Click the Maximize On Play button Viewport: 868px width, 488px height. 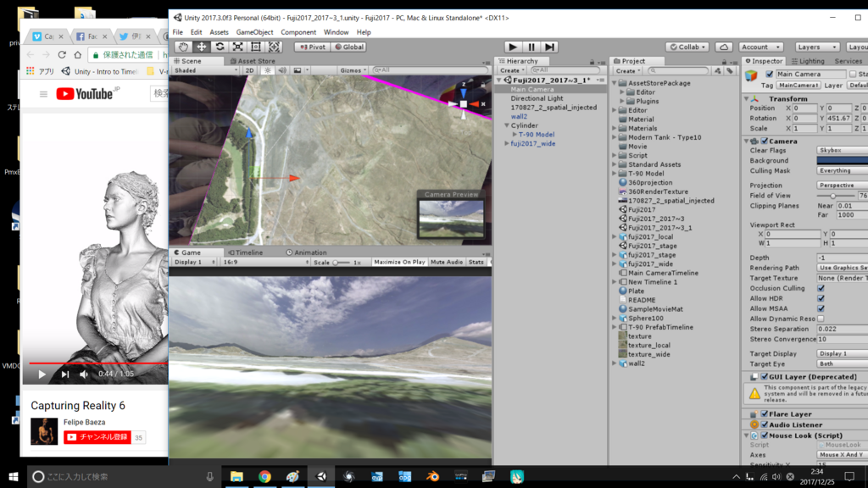[399, 263]
